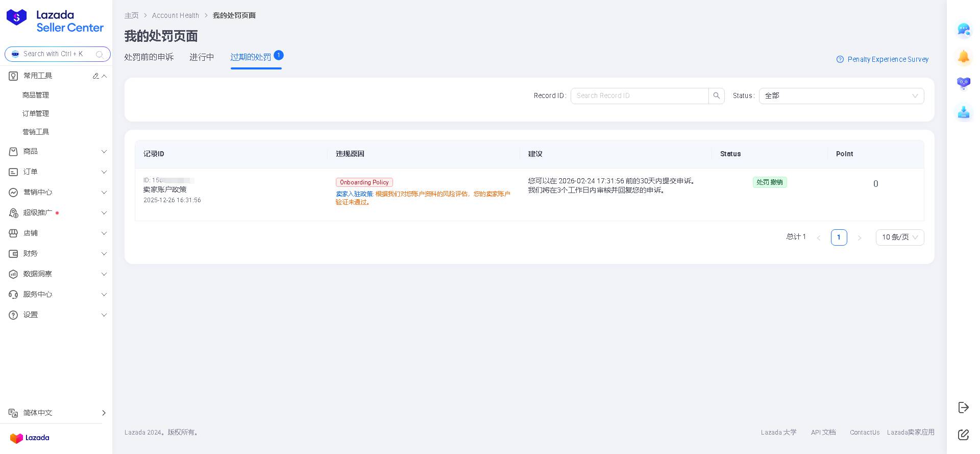Click the 营销中心 menu icon
The height and width of the screenshot is (454, 980).
(13, 192)
